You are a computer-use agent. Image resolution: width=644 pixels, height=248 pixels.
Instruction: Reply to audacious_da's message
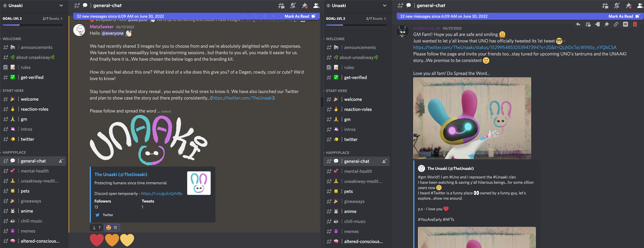[x=578, y=24]
